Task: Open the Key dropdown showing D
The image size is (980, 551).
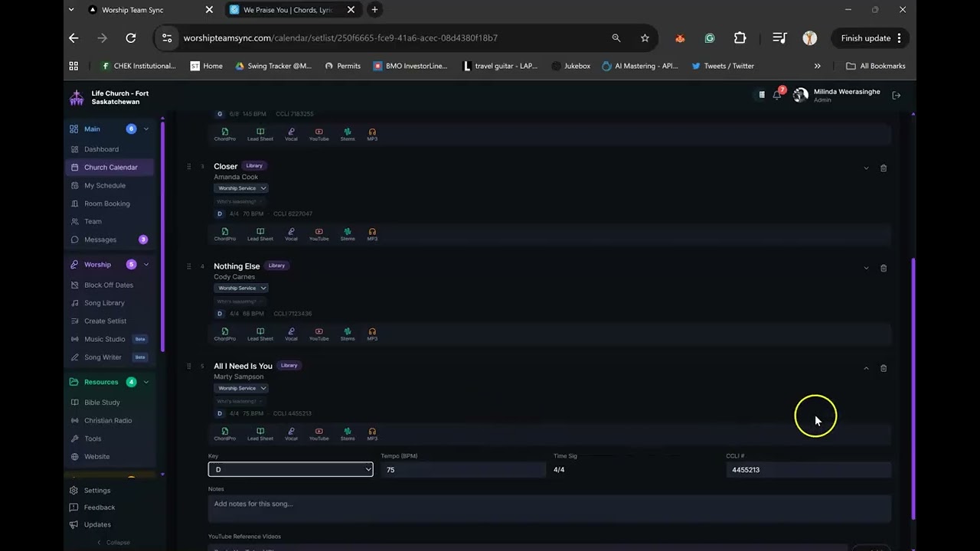Action: [x=291, y=470]
